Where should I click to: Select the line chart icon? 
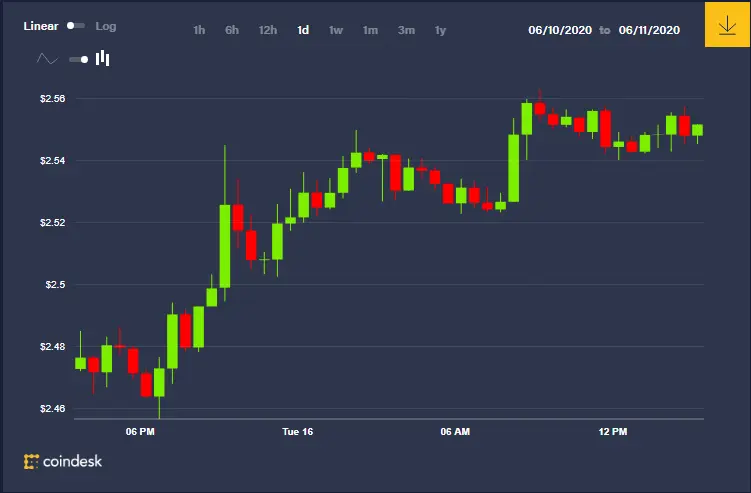coord(47,59)
